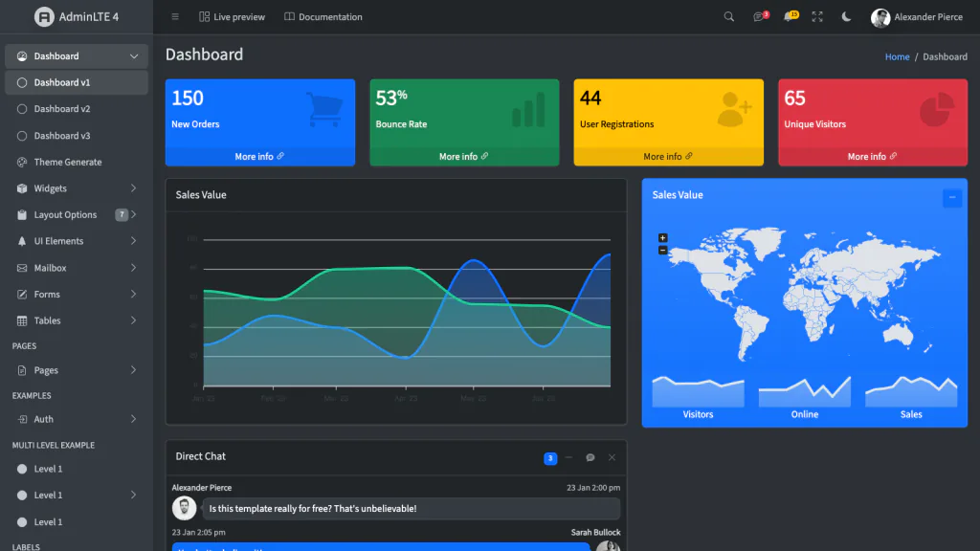Expand the Forms submenu arrow
The height and width of the screenshot is (551, 980).
coord(133,294)
